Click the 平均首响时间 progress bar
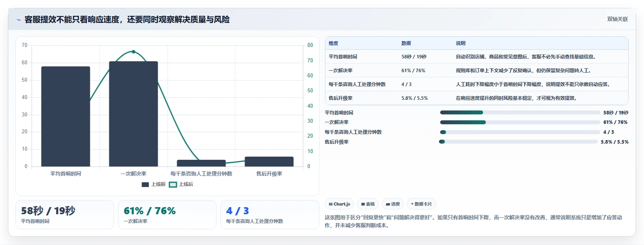Image resolution: width=644 pixels, height=245 pixels. tap(520, 112)
